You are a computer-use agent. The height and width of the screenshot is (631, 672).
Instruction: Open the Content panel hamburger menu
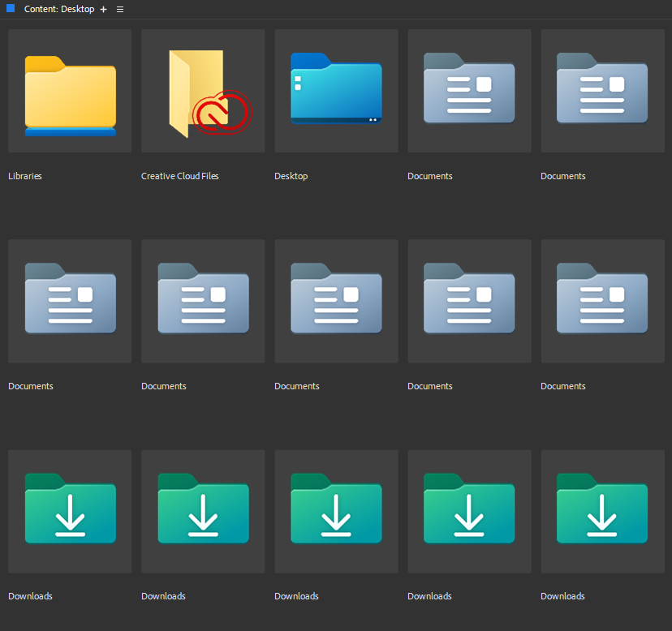pyautogui.click(x=120, y=9)
